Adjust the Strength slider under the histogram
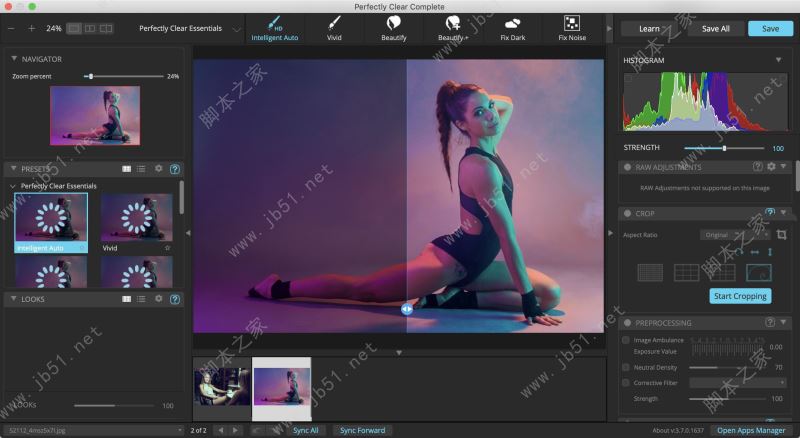 (723, 148)
